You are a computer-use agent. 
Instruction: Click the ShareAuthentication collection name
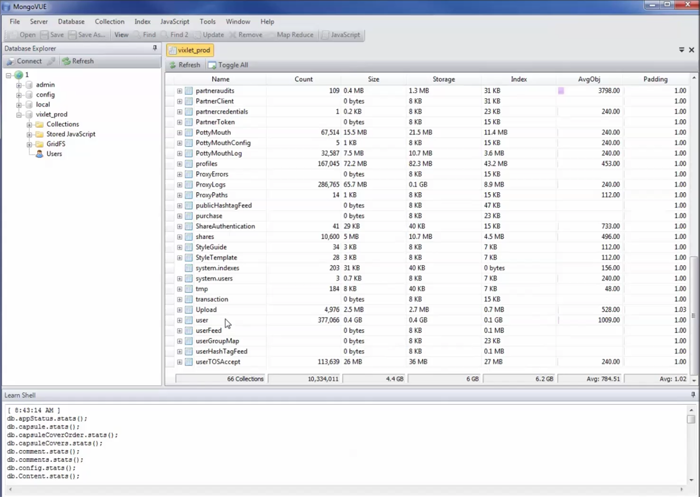coord(225,226)
